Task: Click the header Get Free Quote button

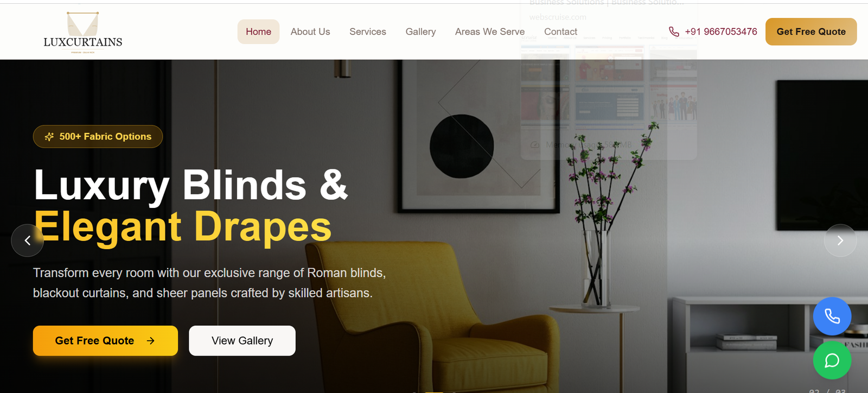Action: (x=811, y=32)
